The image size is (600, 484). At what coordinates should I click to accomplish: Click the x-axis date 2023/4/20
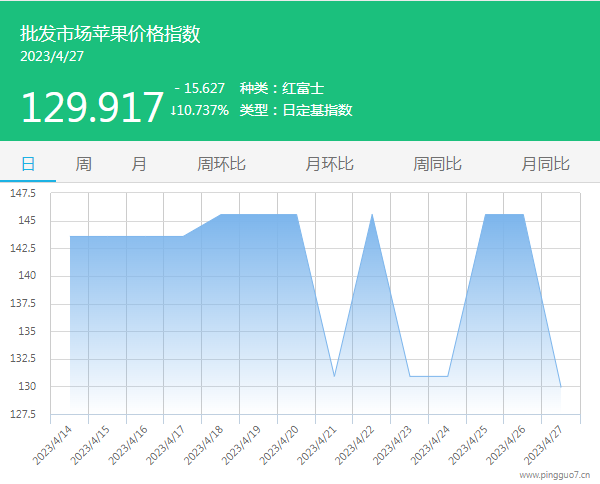point(279,446)
